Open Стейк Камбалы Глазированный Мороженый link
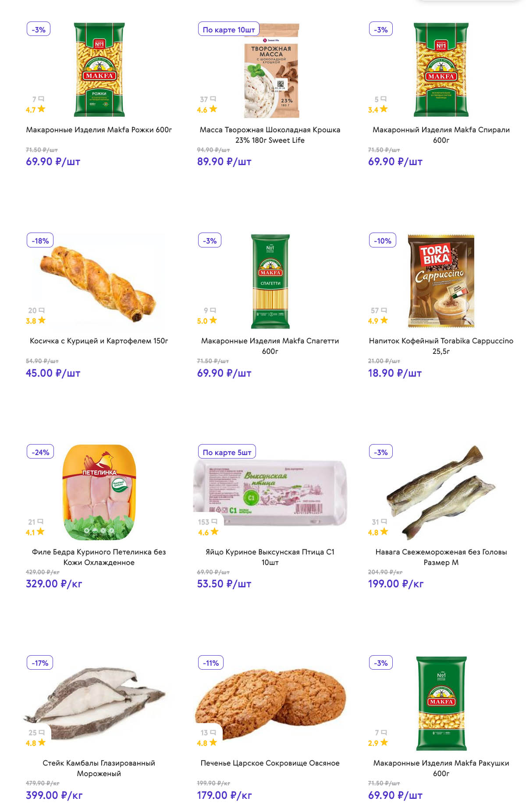This screenshot has height=812, width=526. click(99, 768)
